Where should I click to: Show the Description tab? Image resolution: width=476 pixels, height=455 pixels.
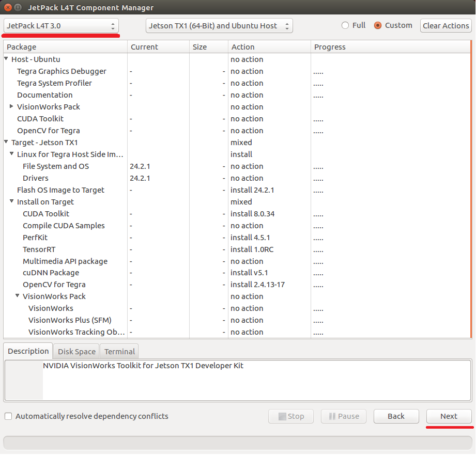point(28,351)
